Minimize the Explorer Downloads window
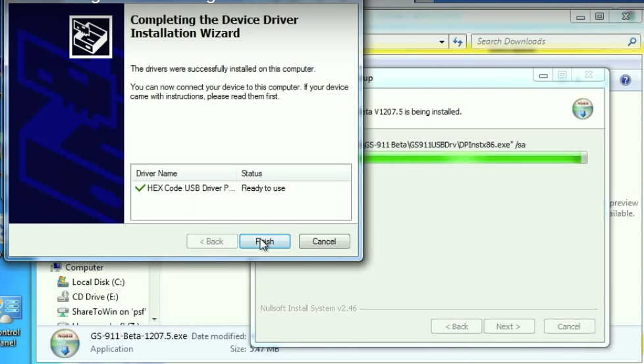 [x=580, y=17]
